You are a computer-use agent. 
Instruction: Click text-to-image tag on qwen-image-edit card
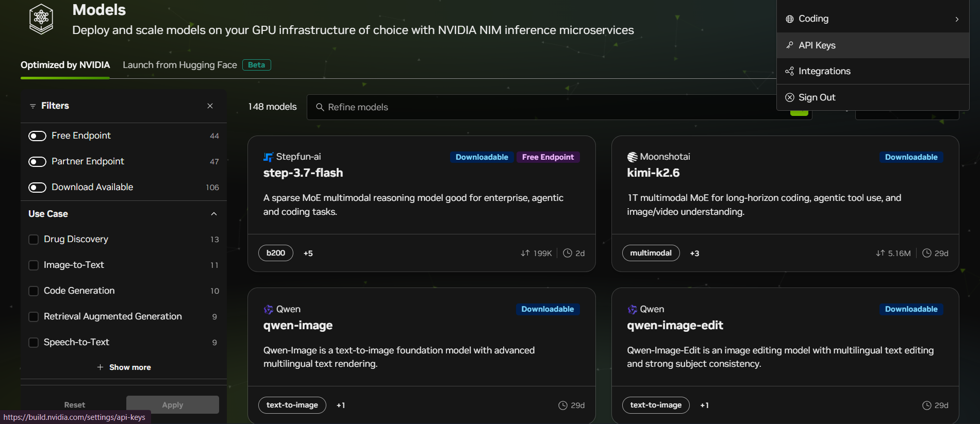[656, 405]
